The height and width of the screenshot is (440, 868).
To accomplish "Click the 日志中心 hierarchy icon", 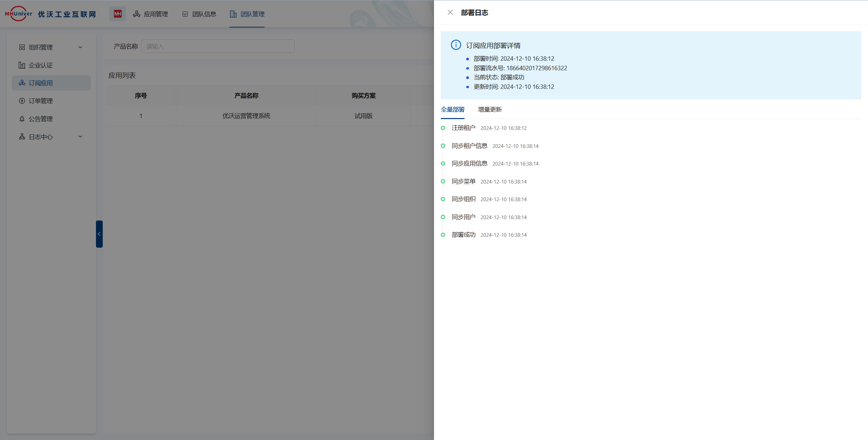I will 22,137.
